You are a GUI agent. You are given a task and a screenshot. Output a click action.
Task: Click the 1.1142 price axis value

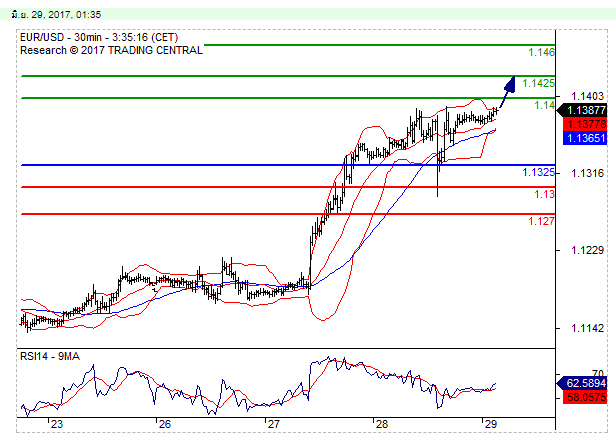(587, 328)
